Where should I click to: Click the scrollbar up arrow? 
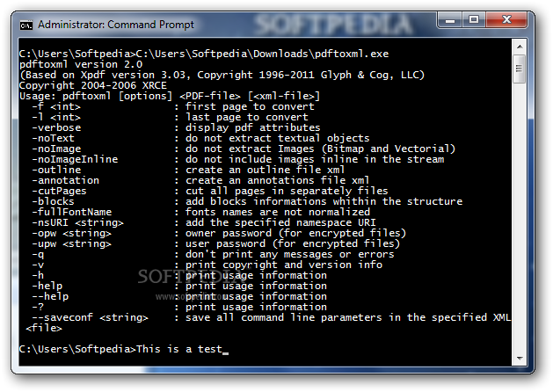coord(519,47)
